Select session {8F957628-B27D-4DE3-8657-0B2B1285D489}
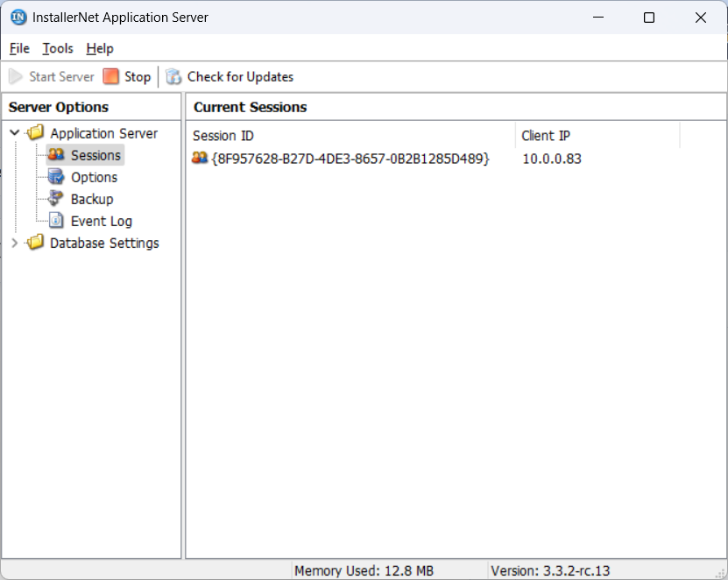The width and height of the screenshot is (728, 580). (350, 159)
